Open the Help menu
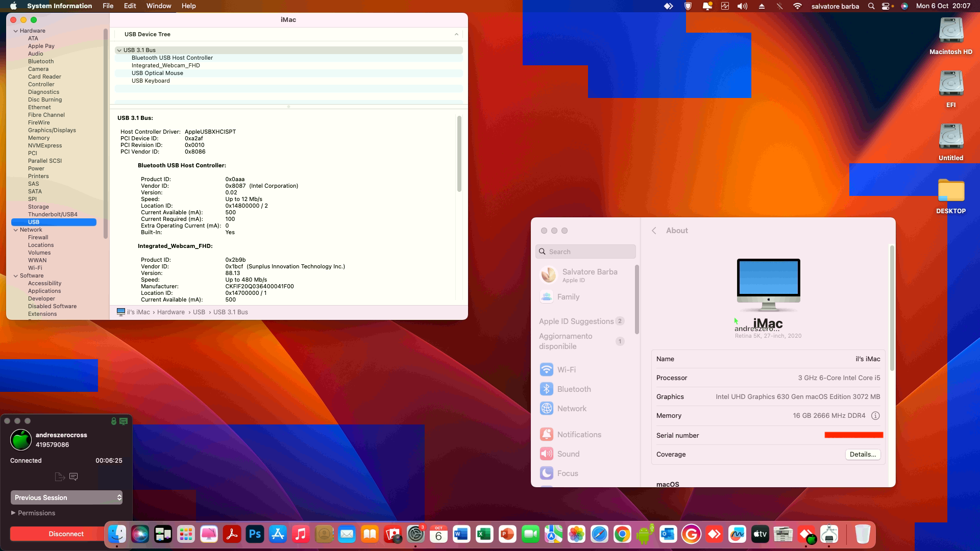 [189, 6]
